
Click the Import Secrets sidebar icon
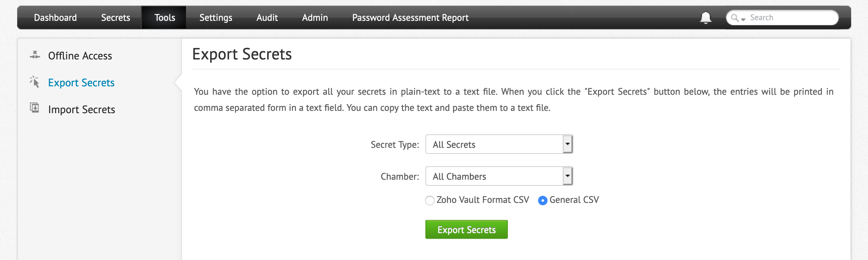(35, 108)
